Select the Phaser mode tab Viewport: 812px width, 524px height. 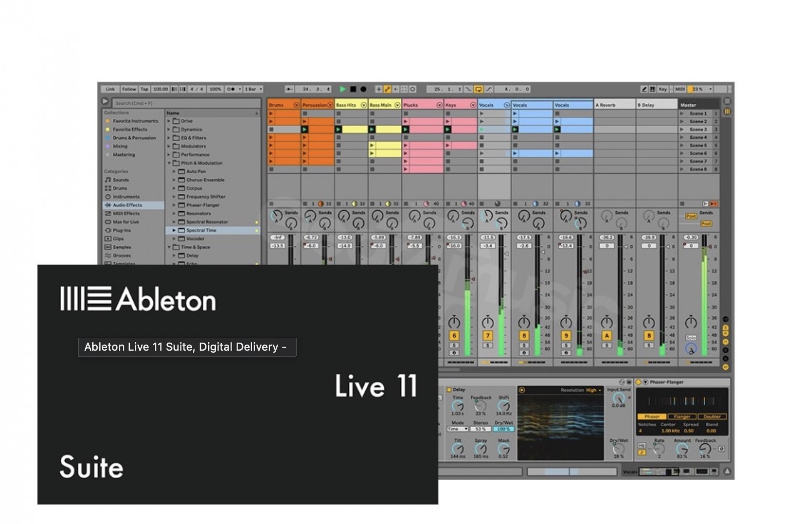pyautogui.click(x=652, y=416)
